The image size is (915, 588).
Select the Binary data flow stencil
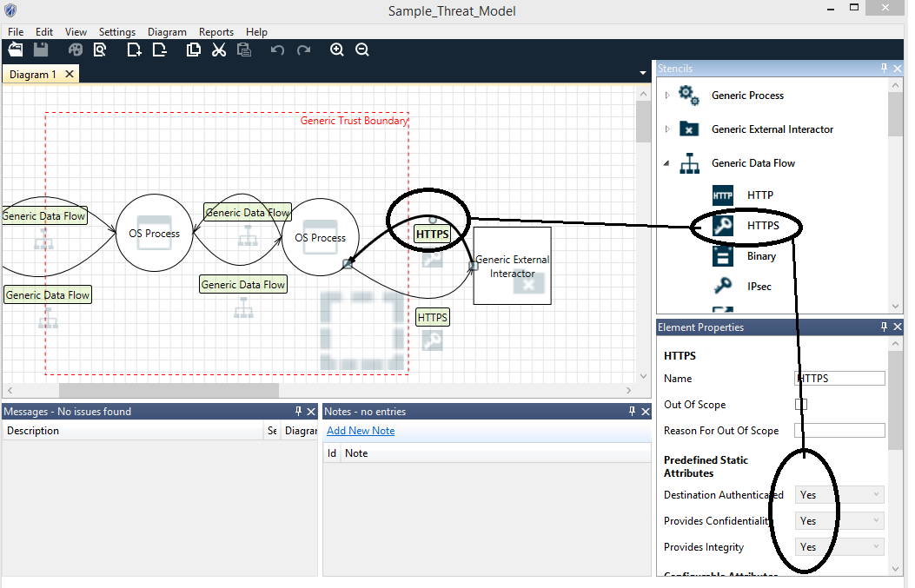pyautogui.click(x=760, y=256)
